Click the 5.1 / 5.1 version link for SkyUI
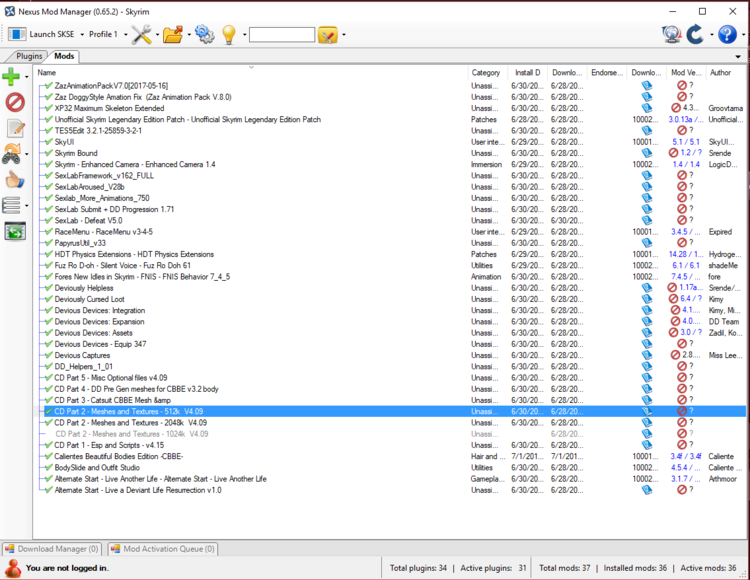This screenshot has width=750, height=580. 685,142
